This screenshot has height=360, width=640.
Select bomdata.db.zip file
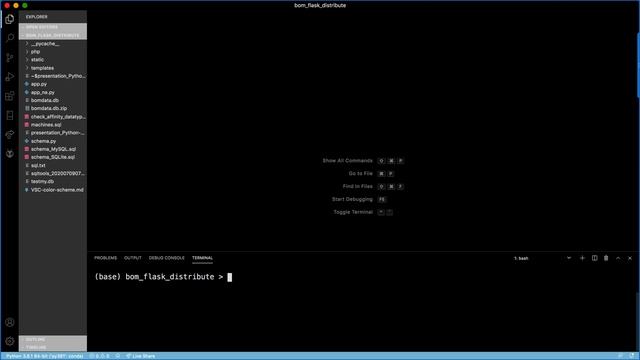point(53,108)
